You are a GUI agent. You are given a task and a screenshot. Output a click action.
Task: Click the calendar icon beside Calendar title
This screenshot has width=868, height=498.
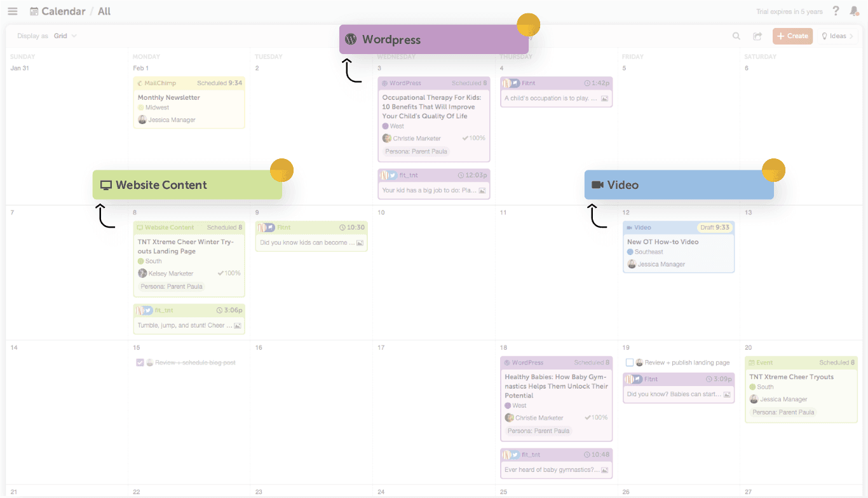(34, 11)
